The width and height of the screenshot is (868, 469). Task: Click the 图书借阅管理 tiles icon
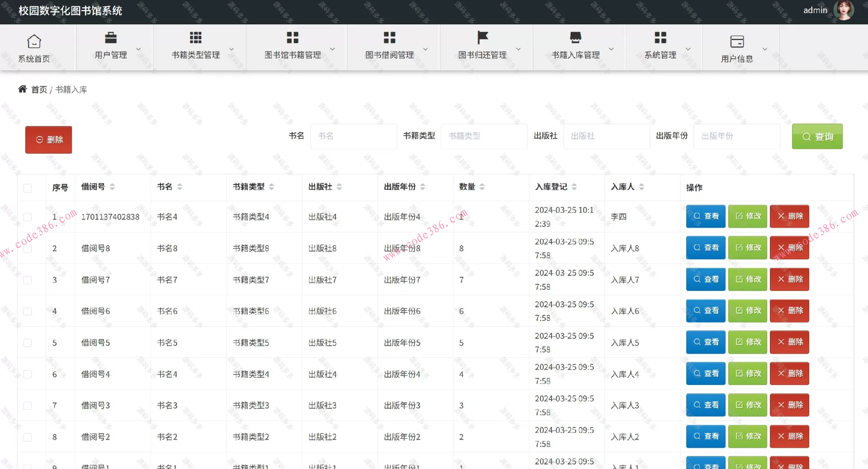coord(390,38)
